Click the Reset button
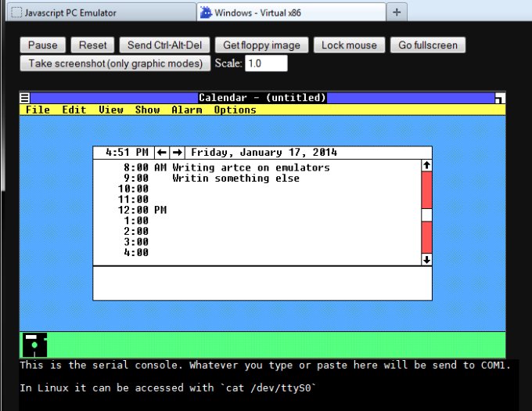This screenshot has width=532, height=411. (x=92, y=45)
